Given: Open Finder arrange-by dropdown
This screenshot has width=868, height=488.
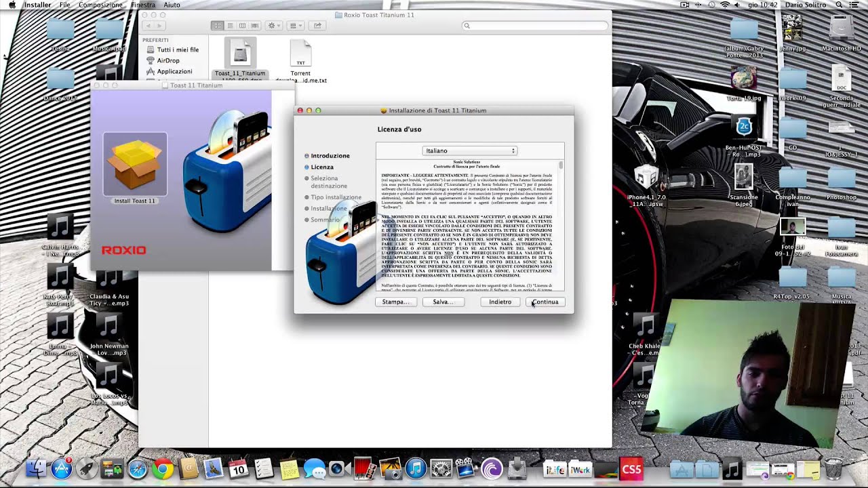Looking at the screenshot, I should 296,26.
